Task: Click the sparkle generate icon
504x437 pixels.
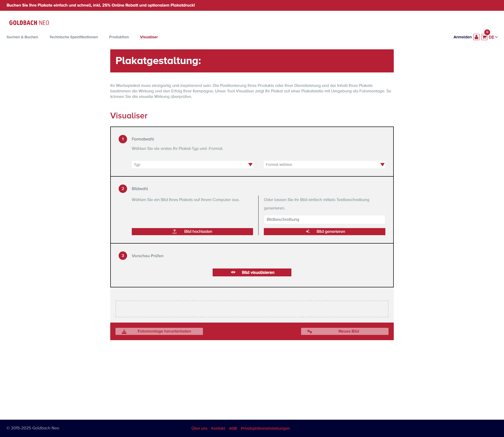Action: point(308,231)
